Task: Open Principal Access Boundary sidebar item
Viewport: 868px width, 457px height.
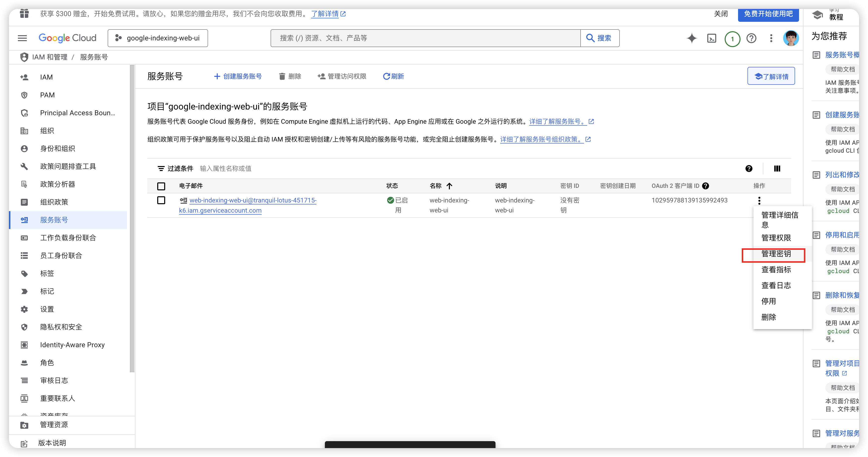Action: pyautogui.click(x=68, y=113)
